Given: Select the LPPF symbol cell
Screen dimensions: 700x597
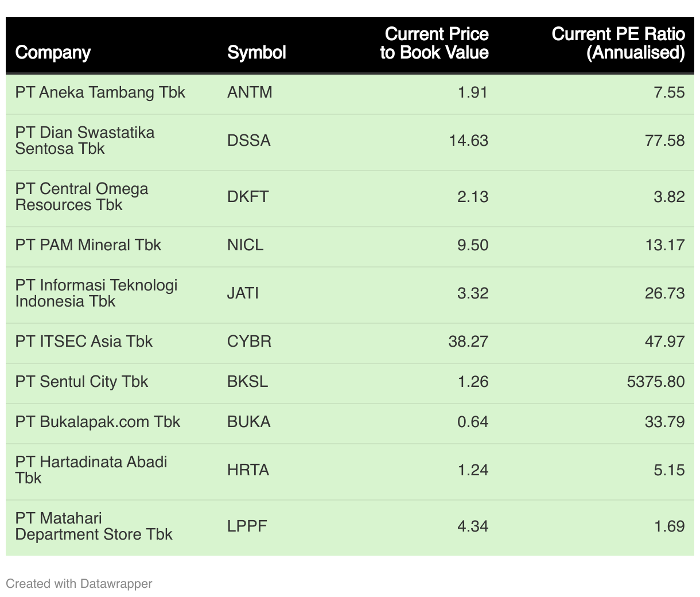Looking at the screenshot, I should 247,526.
